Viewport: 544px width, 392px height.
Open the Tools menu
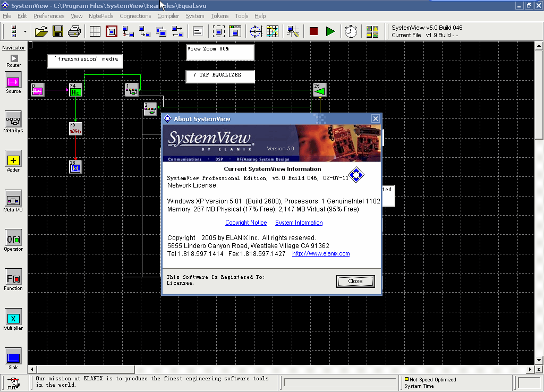(x=242, y=16)
